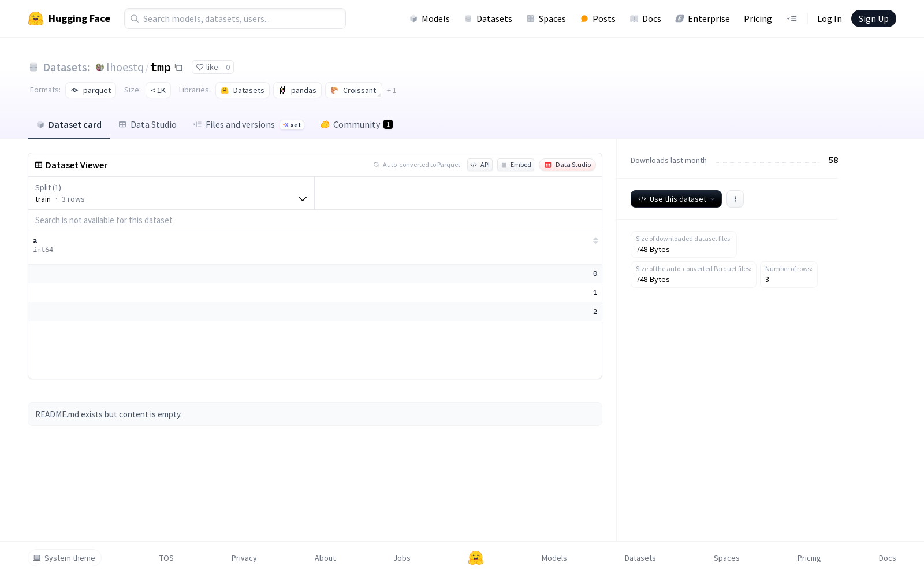This screenshot has width=924, height=578.
Task: Open Docs in top navigation
Action: (646, 18)
